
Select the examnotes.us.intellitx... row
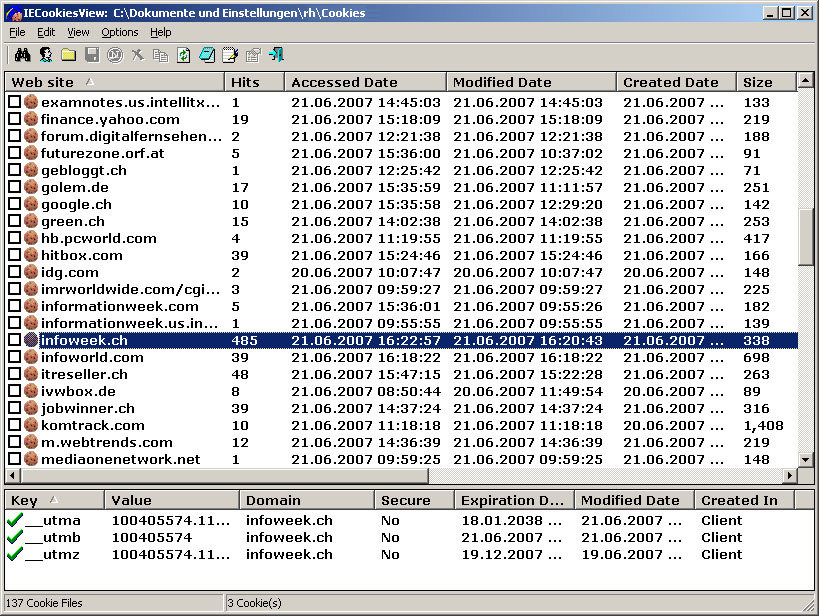(402, 102)
